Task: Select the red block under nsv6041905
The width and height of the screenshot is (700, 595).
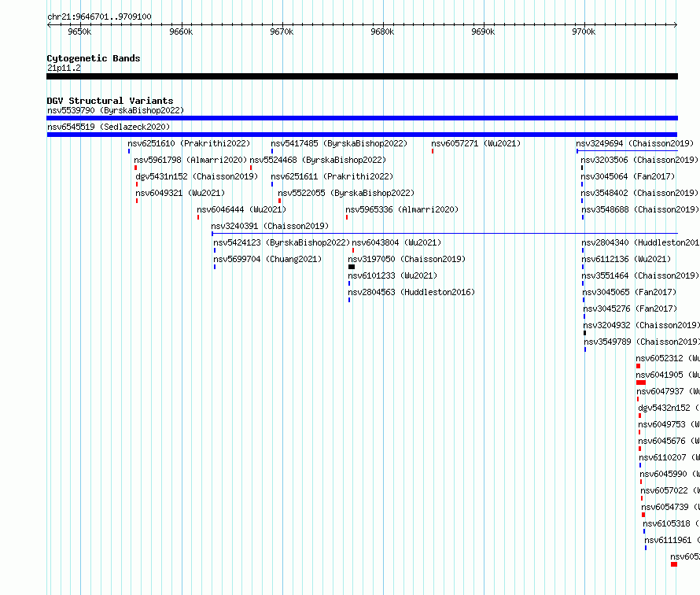Action: (641, 382)
